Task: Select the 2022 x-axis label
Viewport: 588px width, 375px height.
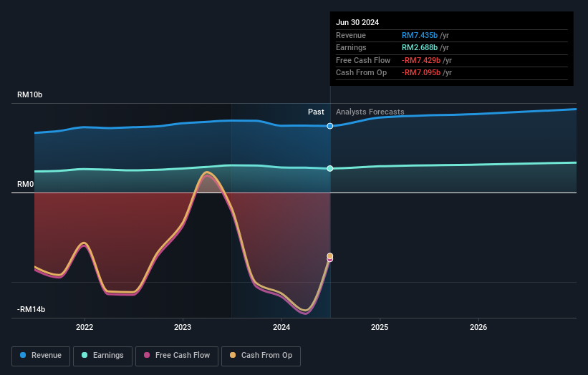Action: pos(85,328)
